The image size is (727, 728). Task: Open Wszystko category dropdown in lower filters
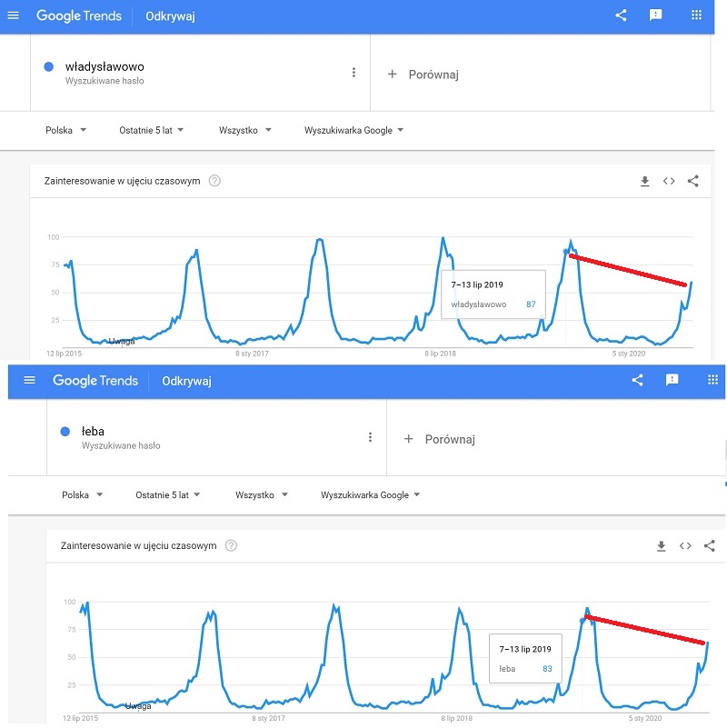click(x=262, y=495)
